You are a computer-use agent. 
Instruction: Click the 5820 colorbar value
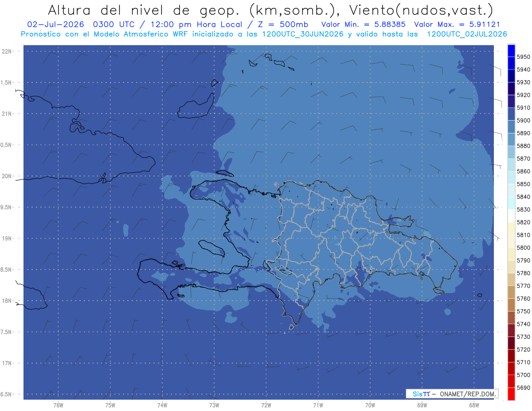[x=524, y=222]
